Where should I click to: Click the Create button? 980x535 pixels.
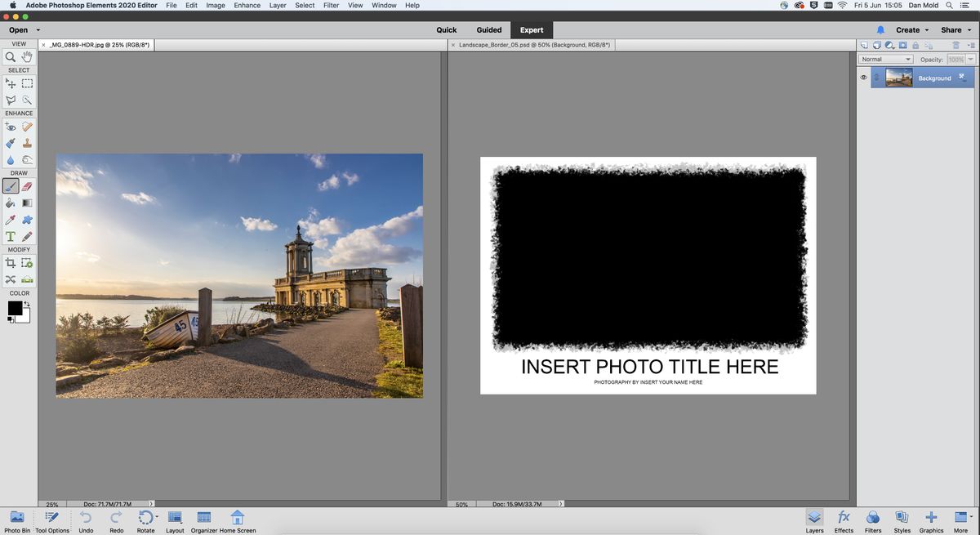click(x=908, y=29)
